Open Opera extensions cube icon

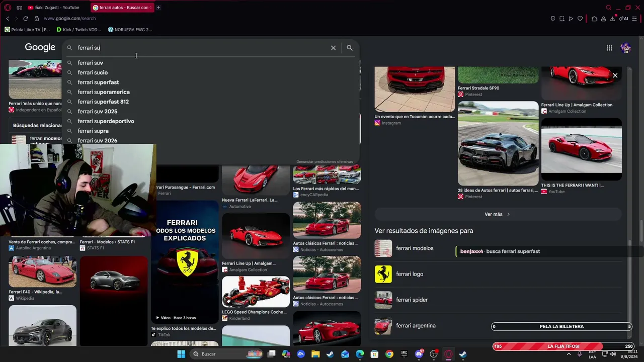tap(595, 19)
